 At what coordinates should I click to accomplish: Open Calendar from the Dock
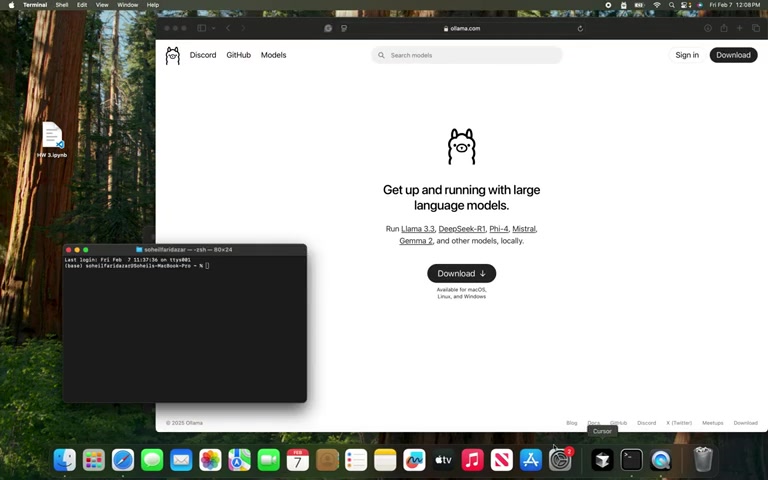[x=297, y=460]
